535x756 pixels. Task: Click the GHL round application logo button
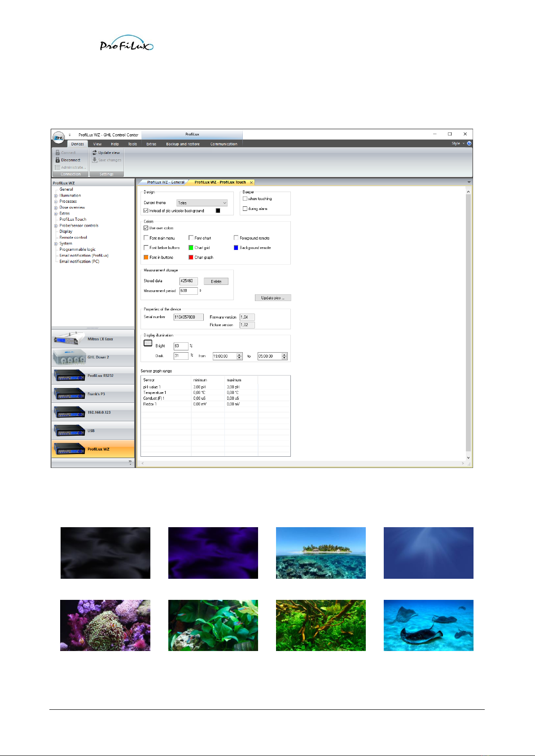click(58, 137)
